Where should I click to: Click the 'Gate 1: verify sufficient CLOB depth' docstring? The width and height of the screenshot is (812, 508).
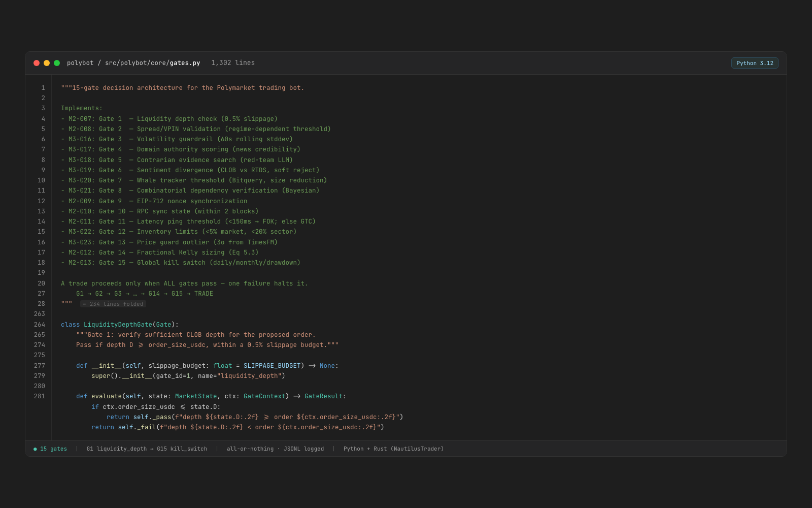click(196, 335)
